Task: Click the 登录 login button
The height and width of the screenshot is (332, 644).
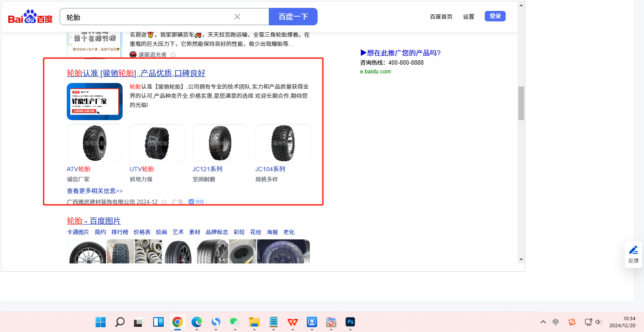Action: [x=495, y=16]
